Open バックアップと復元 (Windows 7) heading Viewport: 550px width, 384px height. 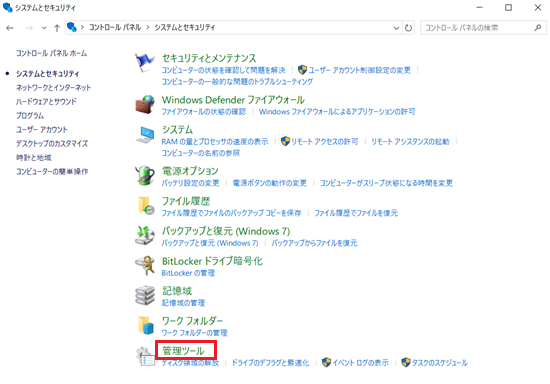[226, 231]
